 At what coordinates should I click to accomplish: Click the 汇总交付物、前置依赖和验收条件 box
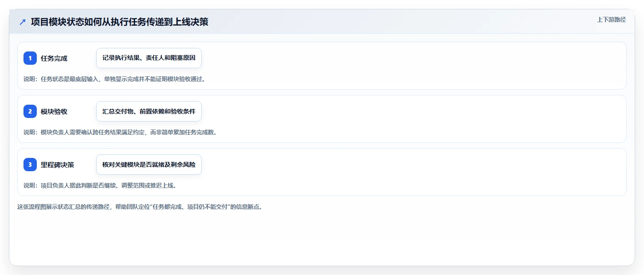pos(149,111)
